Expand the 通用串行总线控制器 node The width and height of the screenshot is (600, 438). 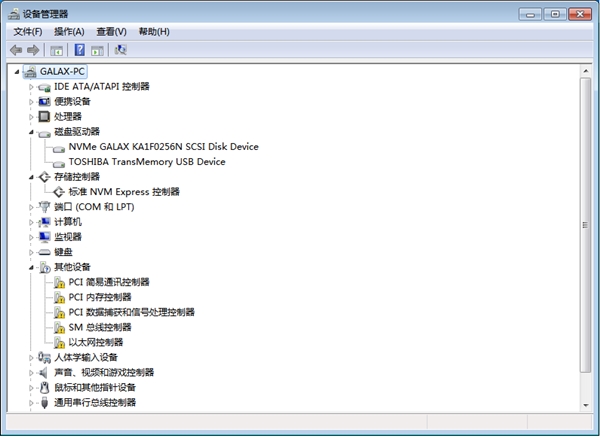point(31,402)
